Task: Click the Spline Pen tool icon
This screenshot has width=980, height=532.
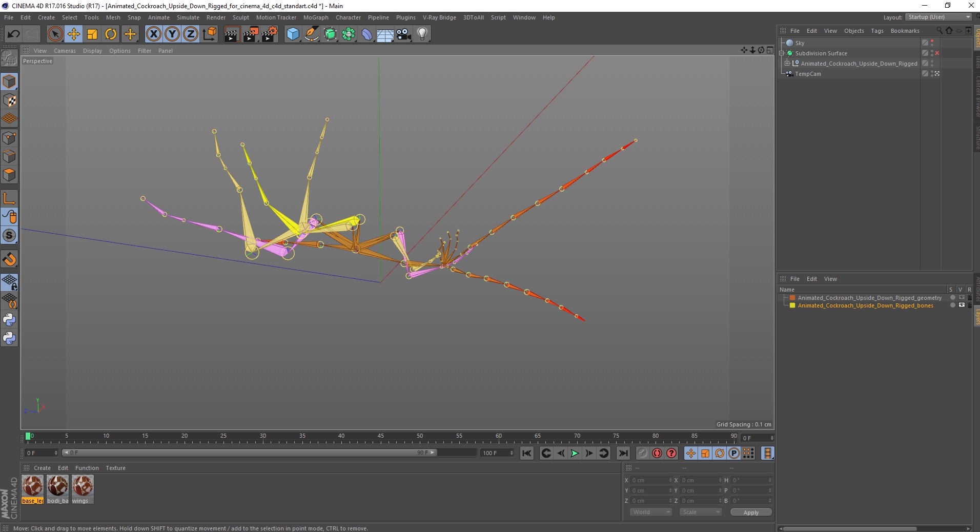Action: (x=312, y=34)
